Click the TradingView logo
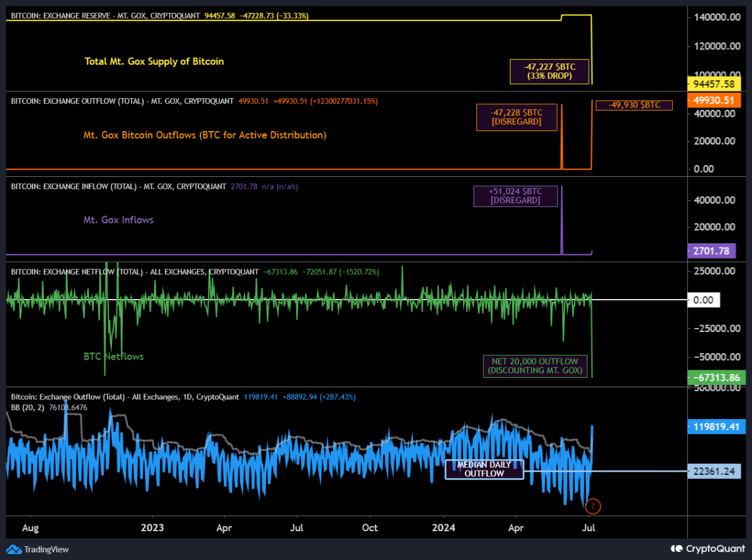Viewport: 752px width, 560px height. [38, 549]
